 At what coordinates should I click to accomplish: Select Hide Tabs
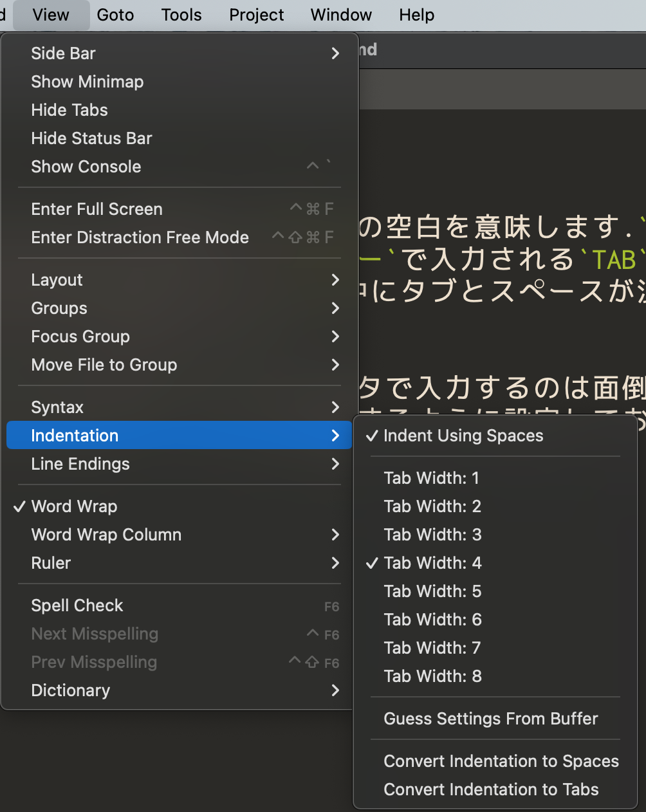(69, 110)
